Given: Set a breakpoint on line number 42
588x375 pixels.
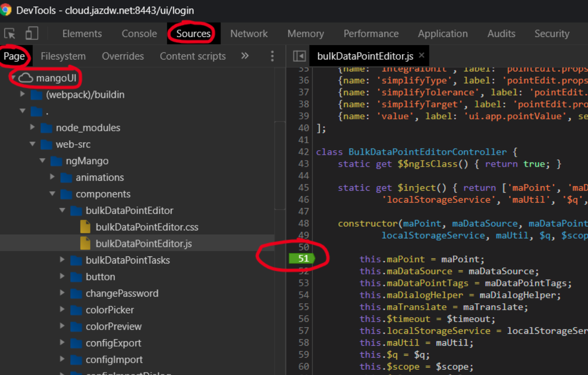Looking at the screenshot, I should click(x=304, y=152).
